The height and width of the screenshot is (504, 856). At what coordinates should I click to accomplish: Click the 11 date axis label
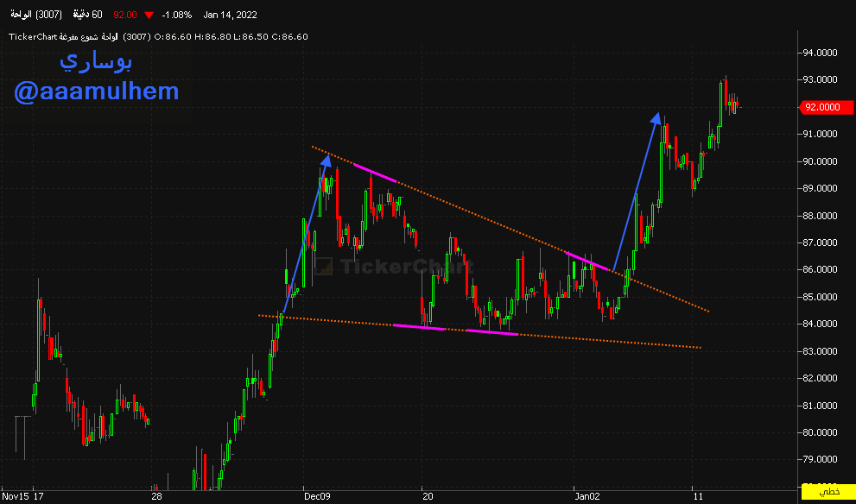pos(697,496)
